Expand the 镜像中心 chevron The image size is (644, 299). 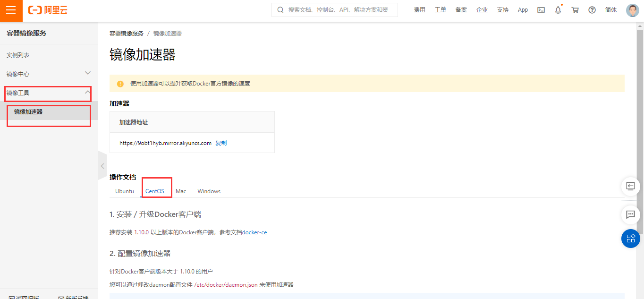coord(87,73)
